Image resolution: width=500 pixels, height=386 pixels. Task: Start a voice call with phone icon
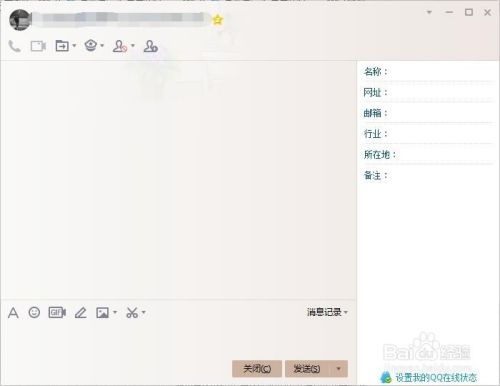click(15, 46)
